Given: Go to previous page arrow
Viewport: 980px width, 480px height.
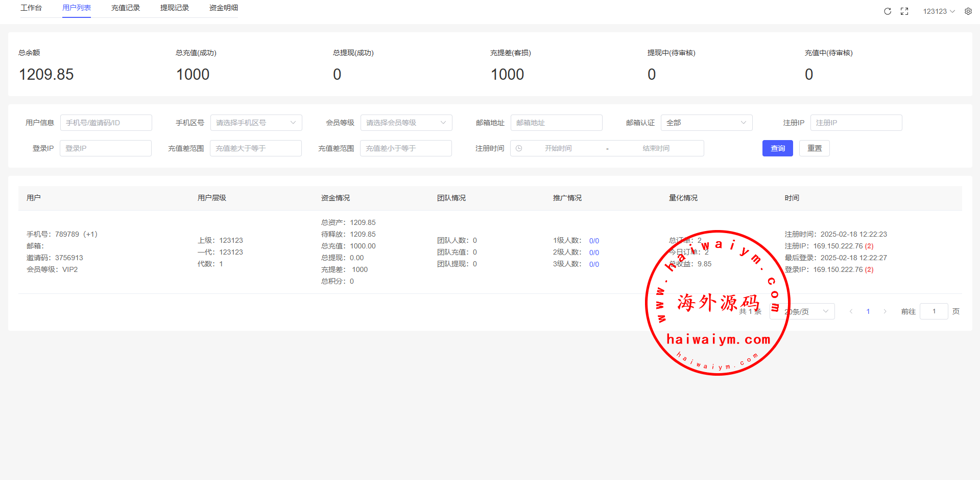Looking at the screenshot, I should point(851,311).
